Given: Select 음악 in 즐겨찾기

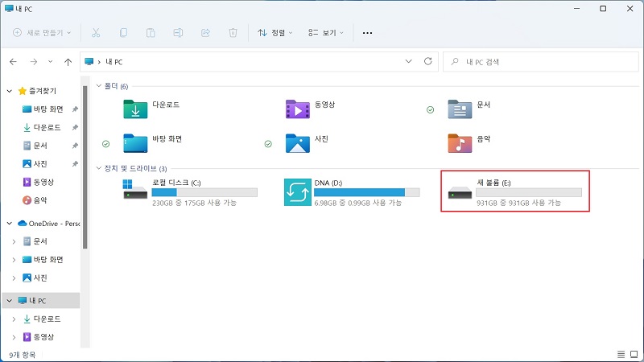Looking at the screenshot, I should click(x=35, y=200).
